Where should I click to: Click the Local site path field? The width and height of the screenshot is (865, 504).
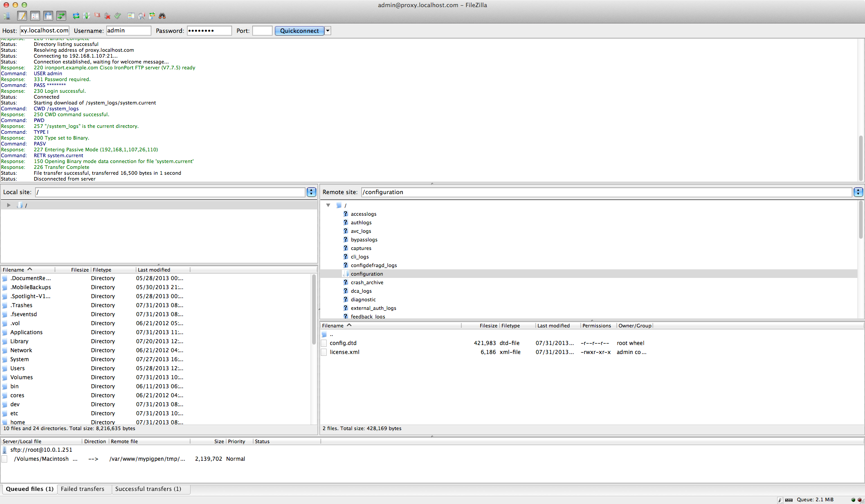coord(170,192)
